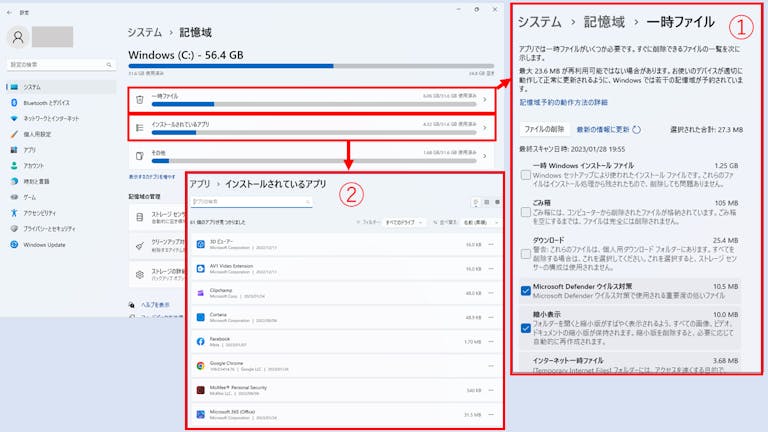Focus the 設定の検索 search field

(62, 65)
